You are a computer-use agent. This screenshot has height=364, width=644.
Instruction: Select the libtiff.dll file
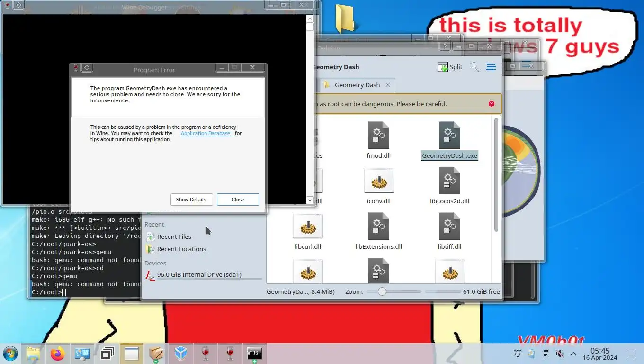click(x=449, y=232)
